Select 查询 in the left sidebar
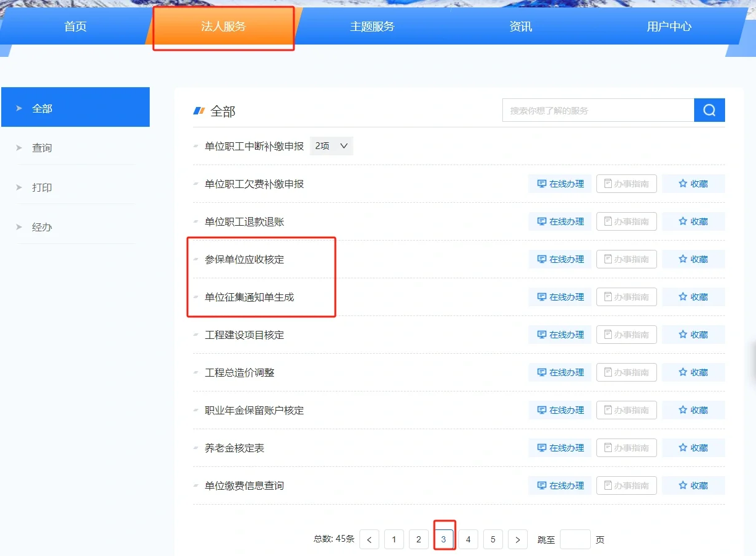The width and height of the screenshot is (756, 556). 42,148
